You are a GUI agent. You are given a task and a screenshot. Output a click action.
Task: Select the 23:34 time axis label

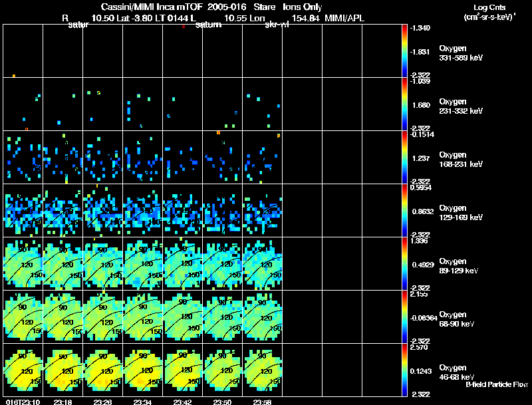142,402
